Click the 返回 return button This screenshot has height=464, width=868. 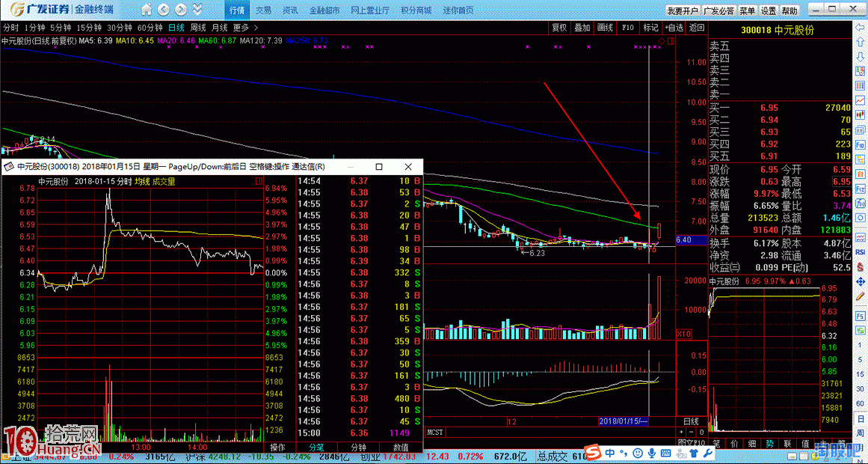696,28
